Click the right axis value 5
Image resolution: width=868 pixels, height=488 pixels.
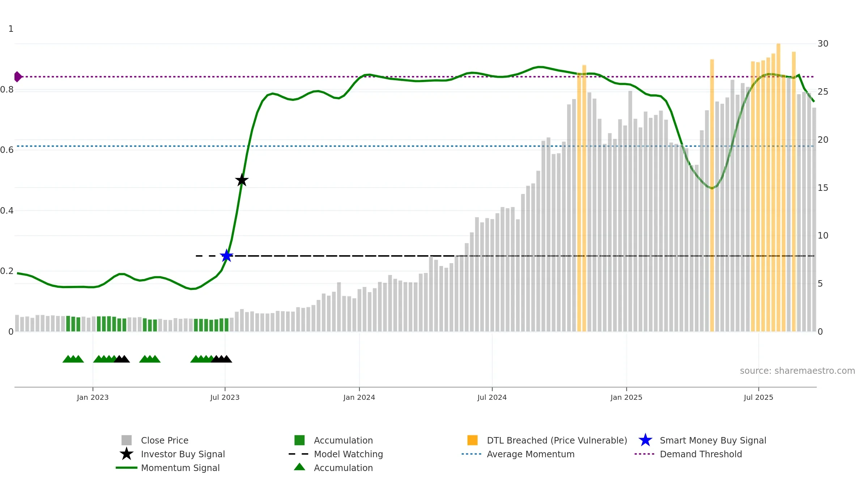(x=820, y=283)
